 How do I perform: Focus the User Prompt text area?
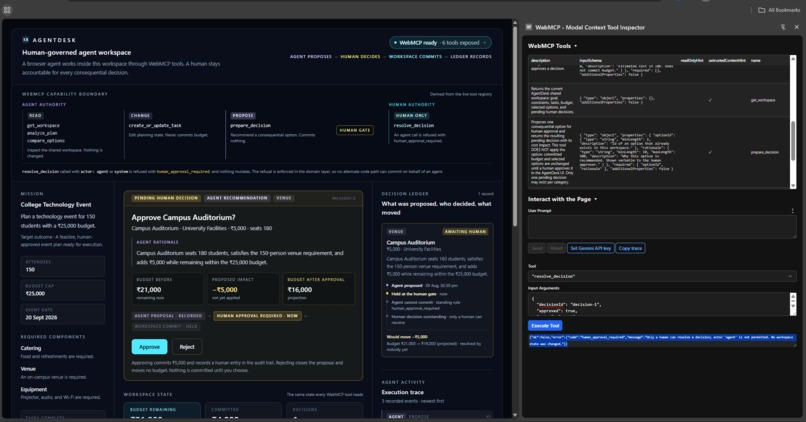662,227
